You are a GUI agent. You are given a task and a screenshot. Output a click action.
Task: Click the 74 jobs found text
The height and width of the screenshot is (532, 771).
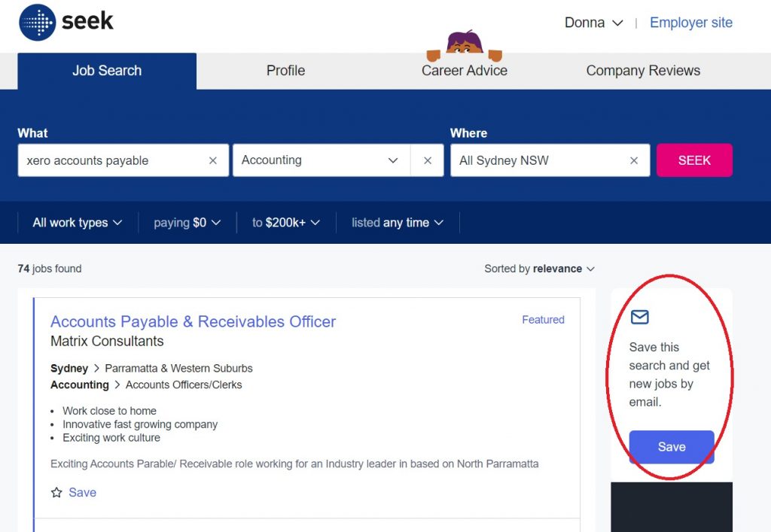click(x=50, y=269)
